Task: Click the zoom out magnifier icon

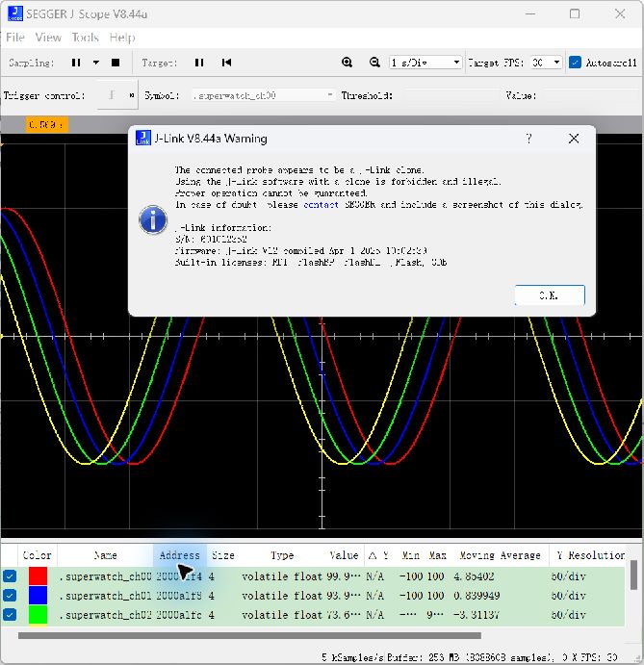Action: click(374, 63)
